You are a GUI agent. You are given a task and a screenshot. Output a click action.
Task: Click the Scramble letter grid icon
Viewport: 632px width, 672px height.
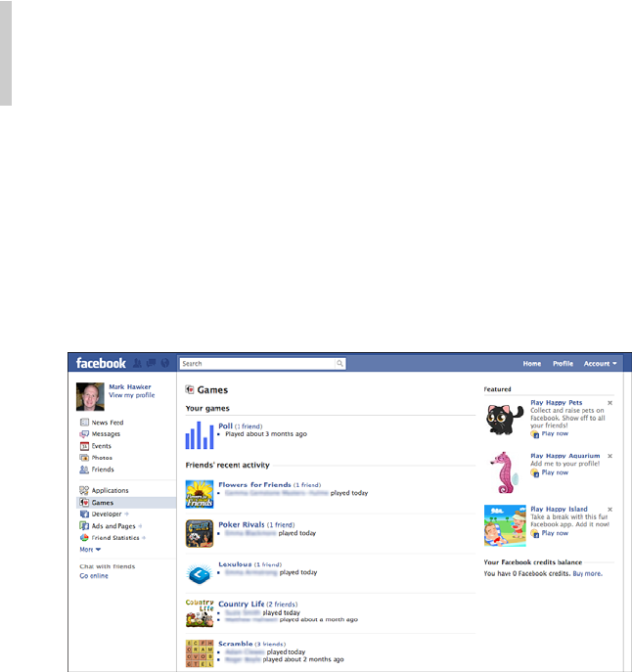pyautogui.click(x=200, y=653)
